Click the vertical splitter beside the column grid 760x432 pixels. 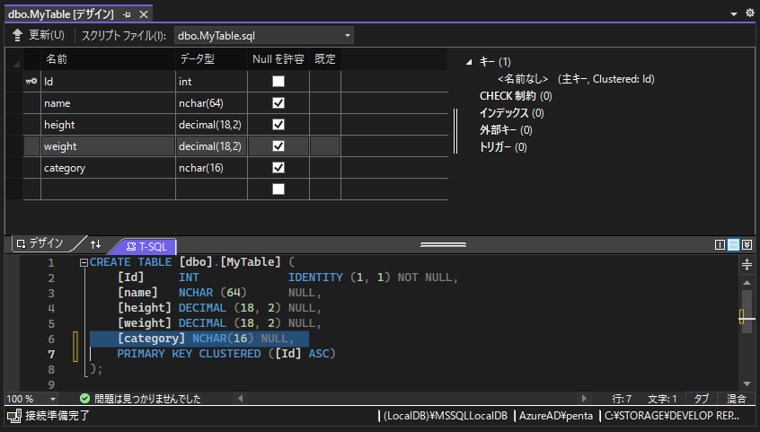click(x=455, y=131)
